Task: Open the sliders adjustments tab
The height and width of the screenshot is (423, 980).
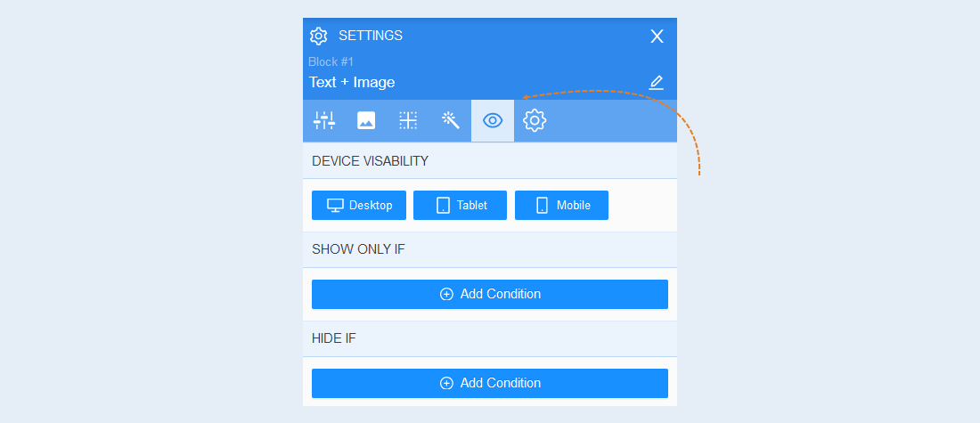Action: [324, 120]
